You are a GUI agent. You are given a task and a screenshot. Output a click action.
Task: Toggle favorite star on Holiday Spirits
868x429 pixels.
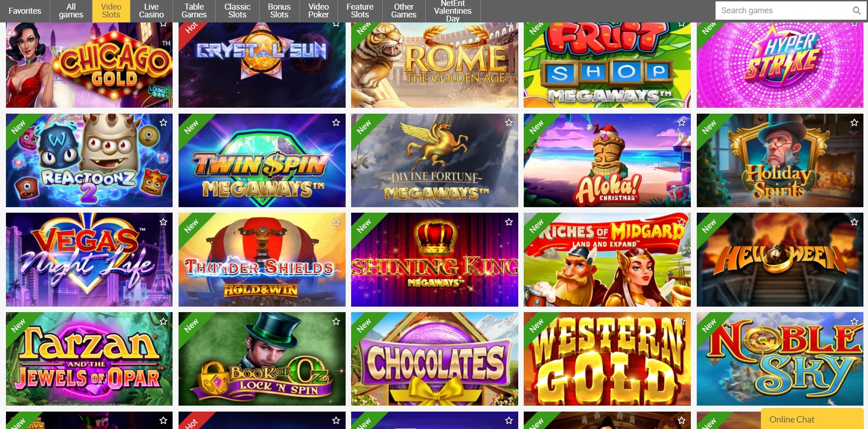(854, 122)
